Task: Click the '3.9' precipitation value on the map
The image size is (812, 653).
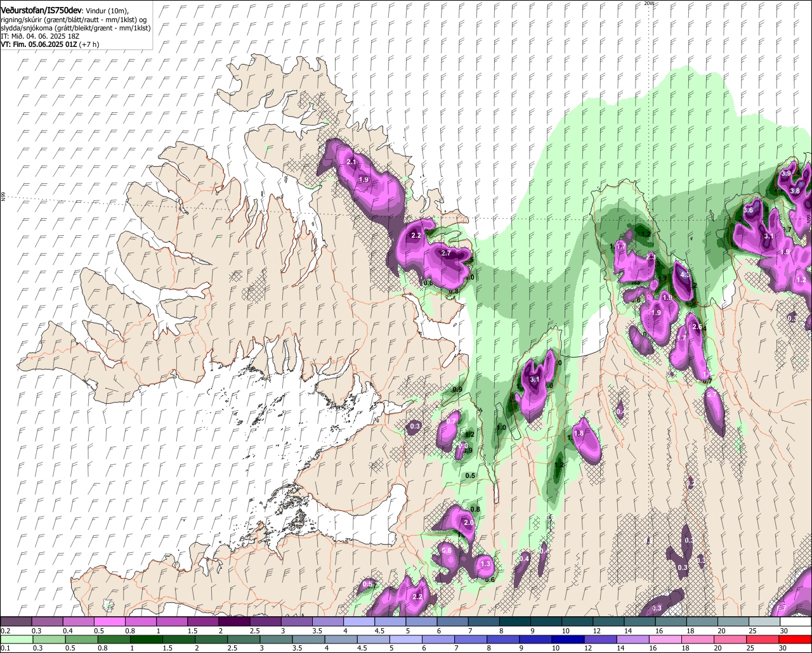Action: click(786, 173)
